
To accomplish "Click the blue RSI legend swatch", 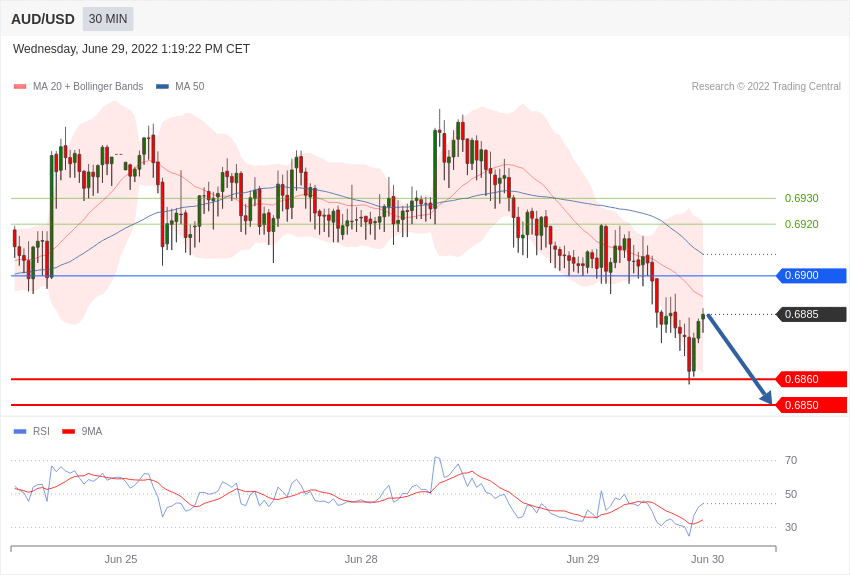I will (x=20, y=431).
